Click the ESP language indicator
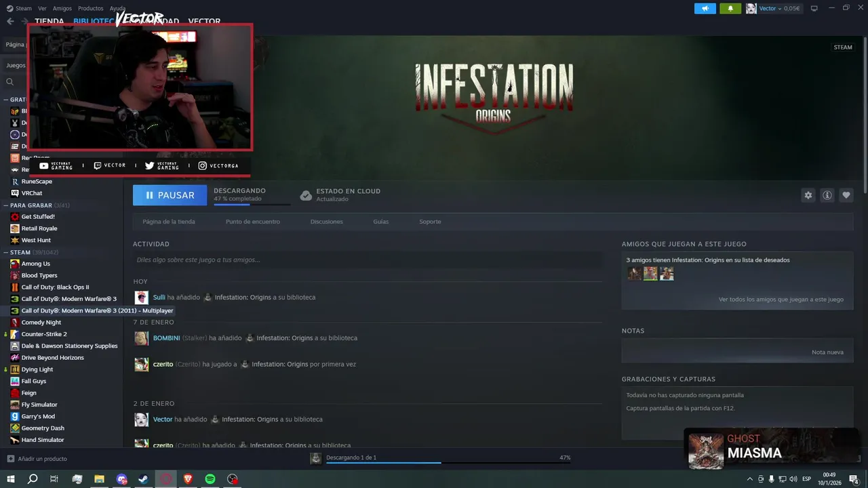868x488 pixels. (x=807, y=479)
